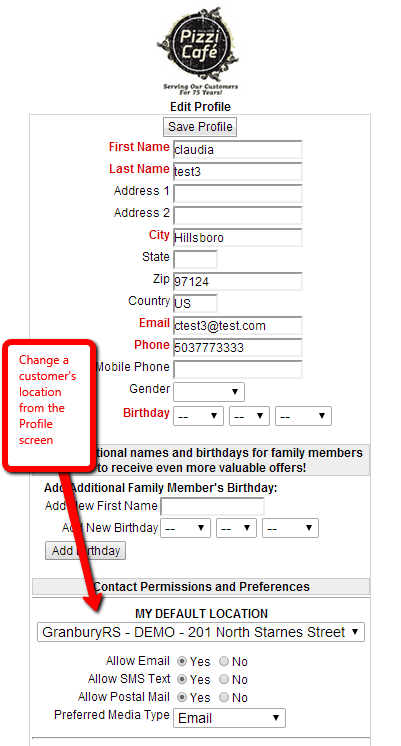401x746 pixels.
Task: Focus the Mobile Phone field
Action: [x=238, y=369]
